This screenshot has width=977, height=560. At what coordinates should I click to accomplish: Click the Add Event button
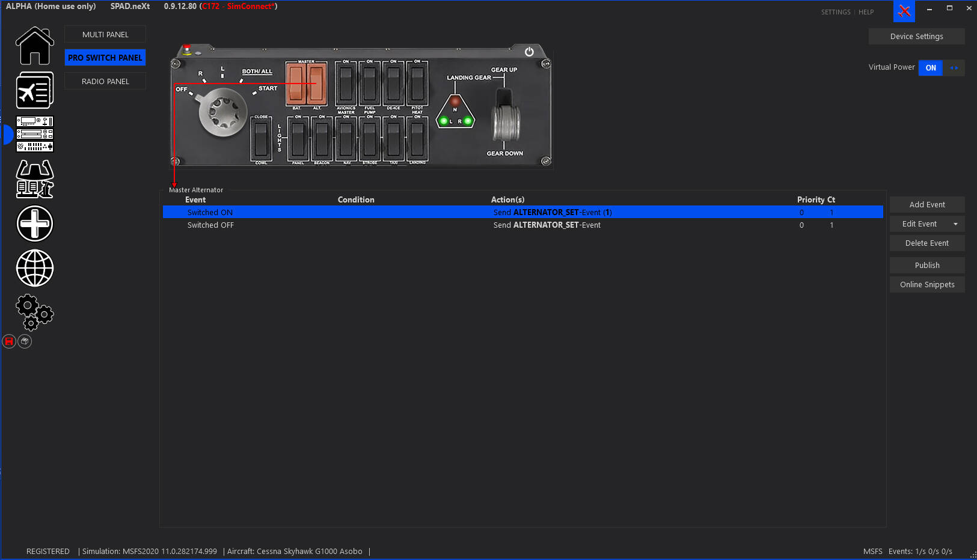click(x=926, y=205)
